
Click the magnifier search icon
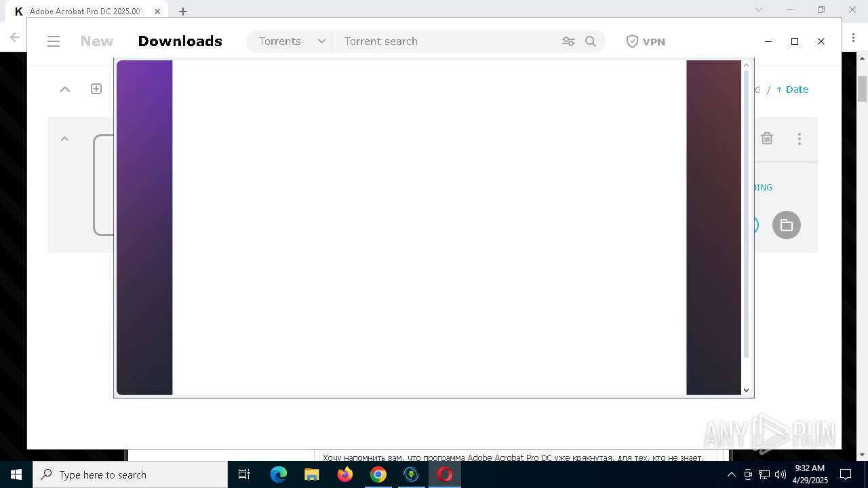click(x=591, y=41)
